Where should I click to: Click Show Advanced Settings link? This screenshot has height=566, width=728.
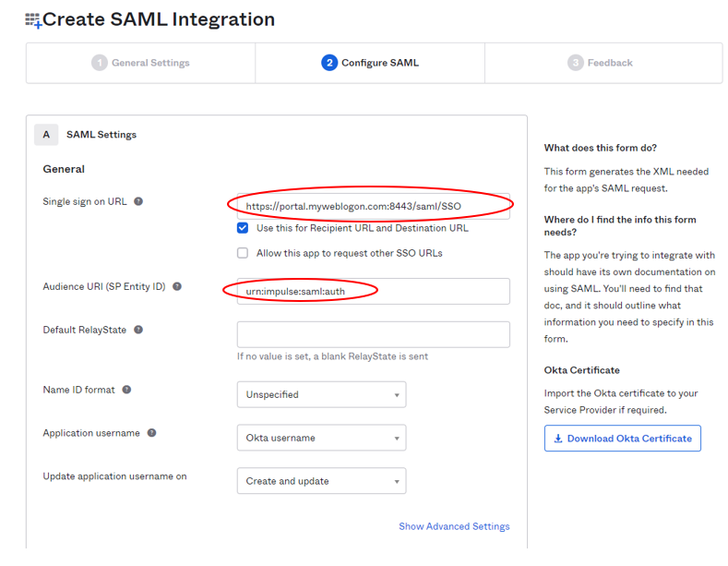coord(454,526)
